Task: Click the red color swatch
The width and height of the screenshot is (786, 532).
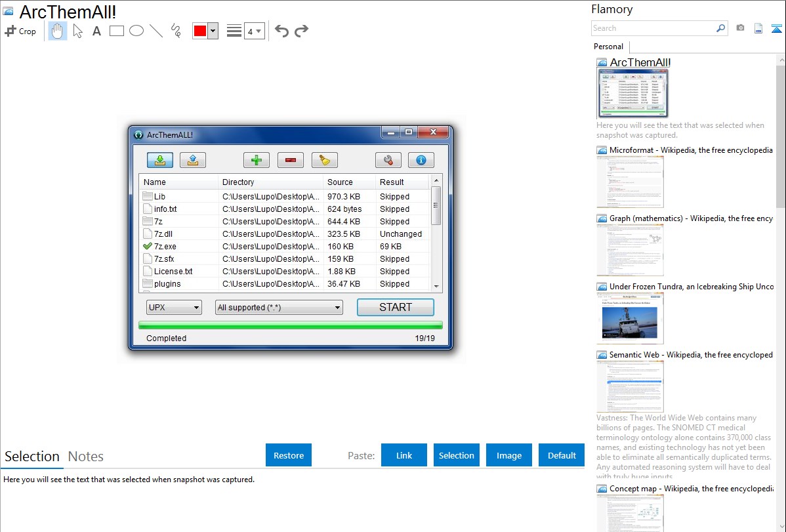Action: pos(200,31)
